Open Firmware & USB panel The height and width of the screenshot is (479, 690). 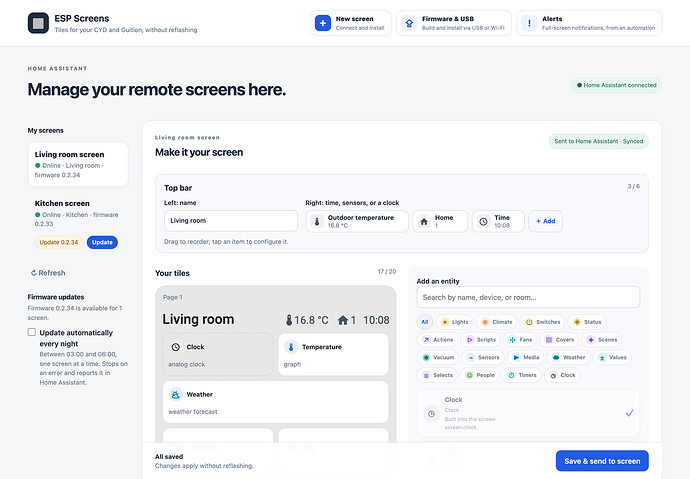pos(454,23)
